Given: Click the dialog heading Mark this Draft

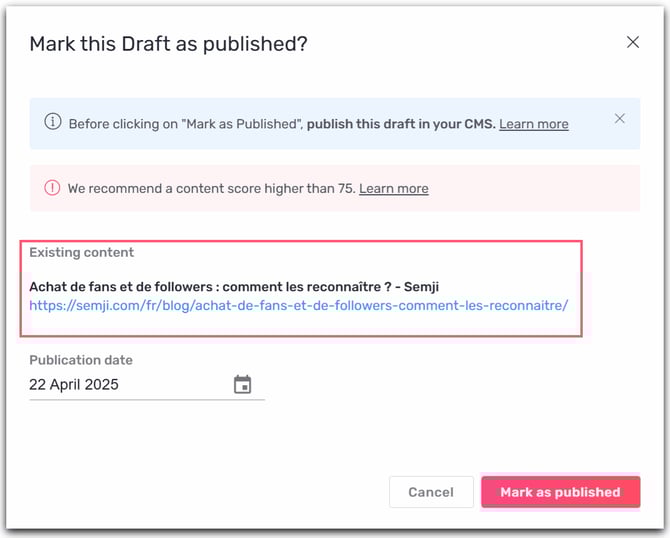Looking at the screenshot, I should [x=168, y=44].
